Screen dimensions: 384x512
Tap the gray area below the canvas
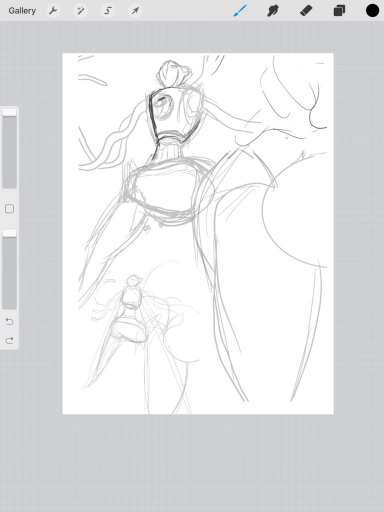coord(192,463)
